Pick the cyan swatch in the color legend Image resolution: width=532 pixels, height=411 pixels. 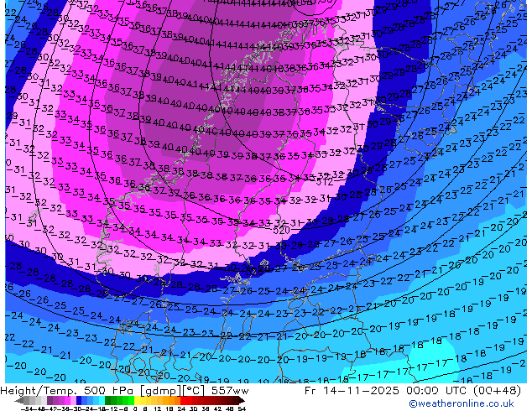[102, 401]
